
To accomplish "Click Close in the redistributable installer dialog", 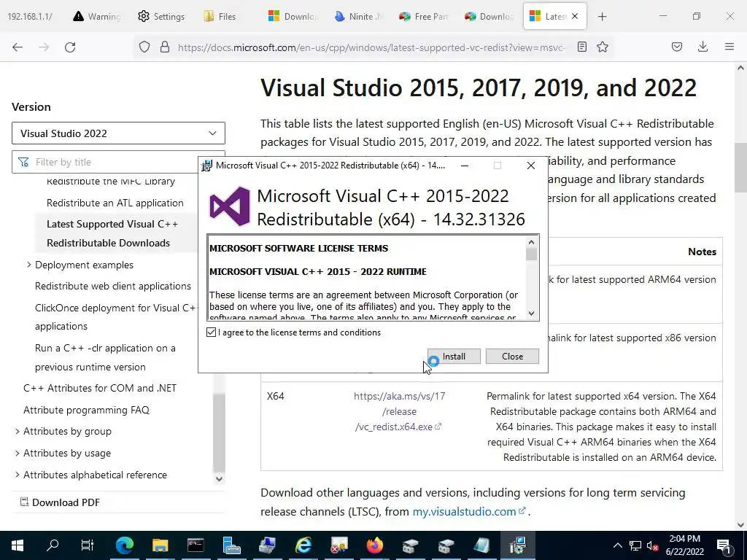I will pyautogui.click(x=512, y=356).
